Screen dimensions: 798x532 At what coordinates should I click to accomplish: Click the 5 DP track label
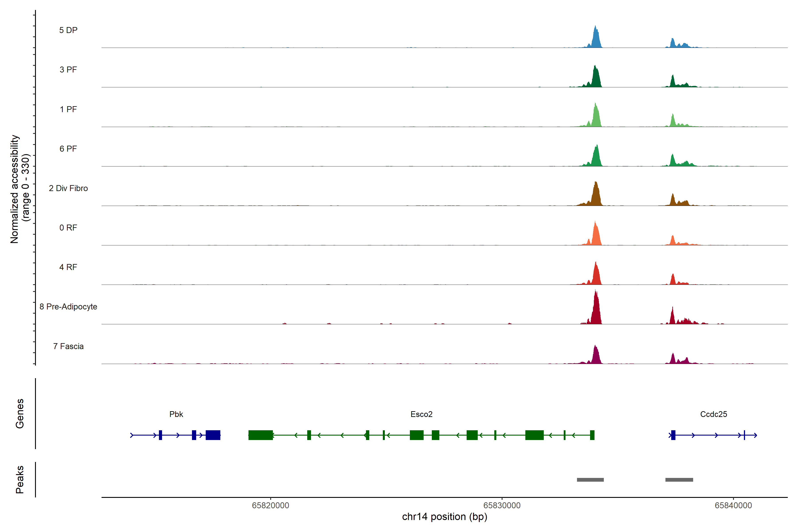coord(68,30)
